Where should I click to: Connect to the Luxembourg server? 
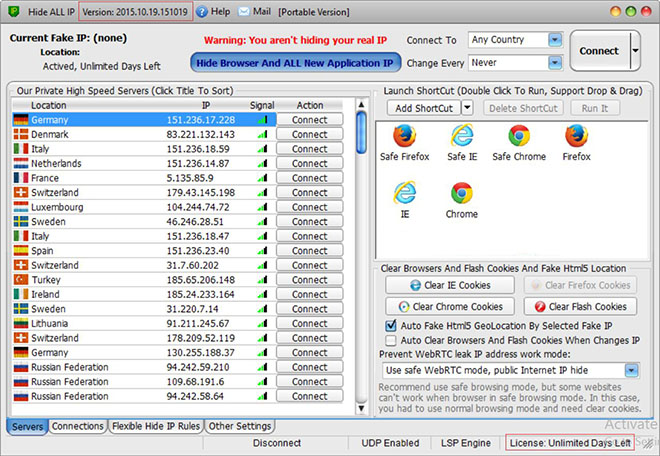[x=309, y=207]
